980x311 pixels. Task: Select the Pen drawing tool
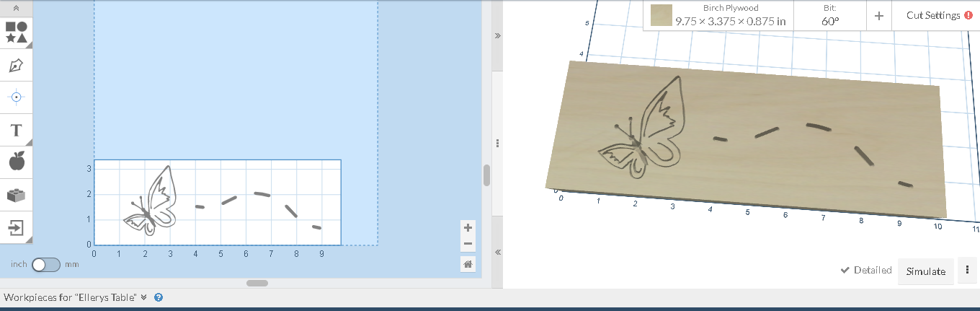tap(17, 66)
